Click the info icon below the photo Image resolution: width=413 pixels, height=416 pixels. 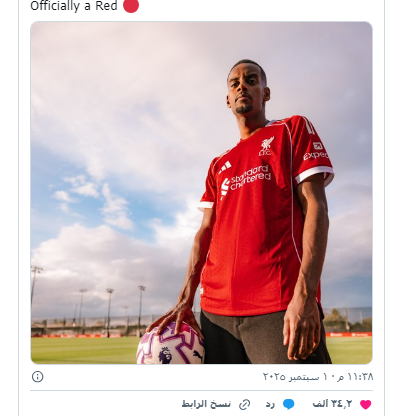(37, 376)
